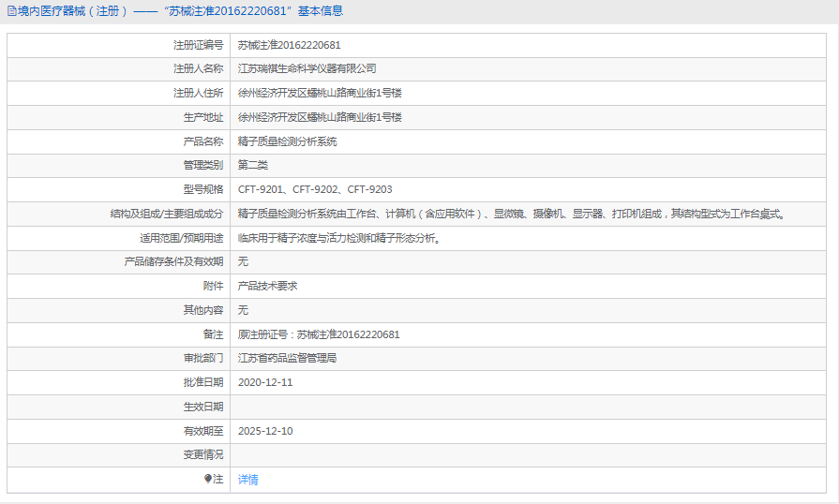
Task: Select expiry date 2025-12-10
Action: (265, 431)
